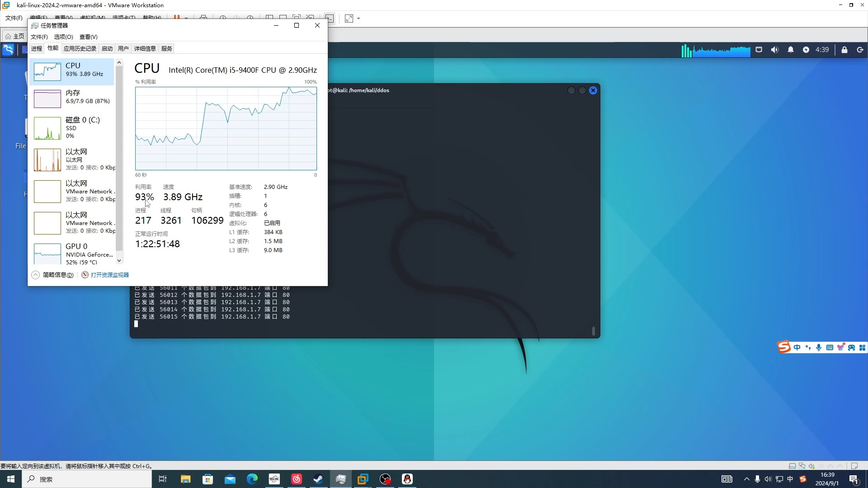The height and width of the screenshot is (488, 868).
Task: Open Task Manager 文件(F) menu
Action: tap(39, 37)
